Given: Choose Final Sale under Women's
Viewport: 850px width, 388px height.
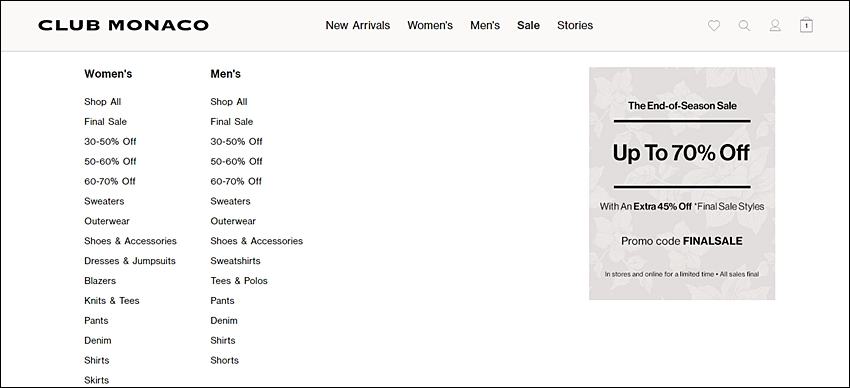Looking at the screenshot, I should (x=105, y=122).
